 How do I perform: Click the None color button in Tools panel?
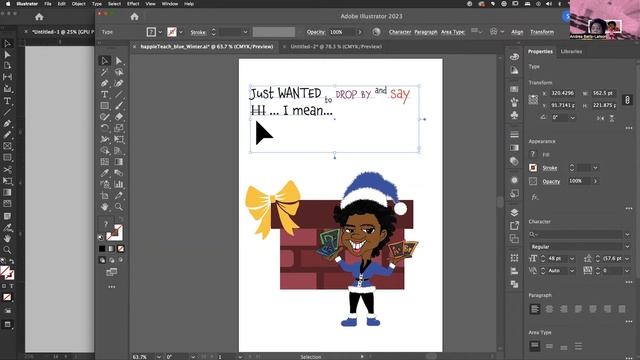coord(121,249)
